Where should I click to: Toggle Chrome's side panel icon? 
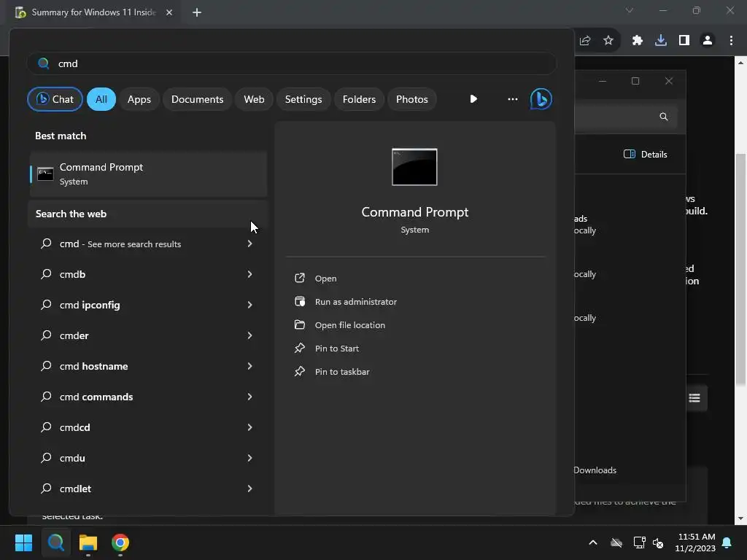(x=684, y=41)
